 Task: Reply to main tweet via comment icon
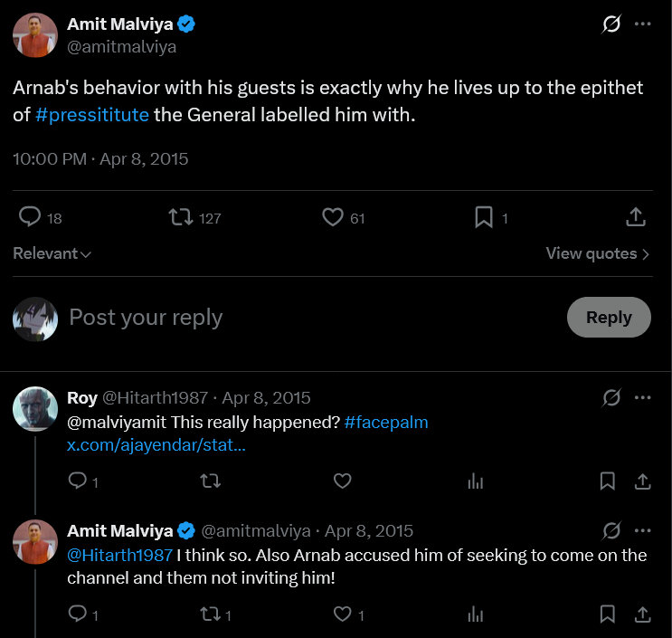(30, 216)
